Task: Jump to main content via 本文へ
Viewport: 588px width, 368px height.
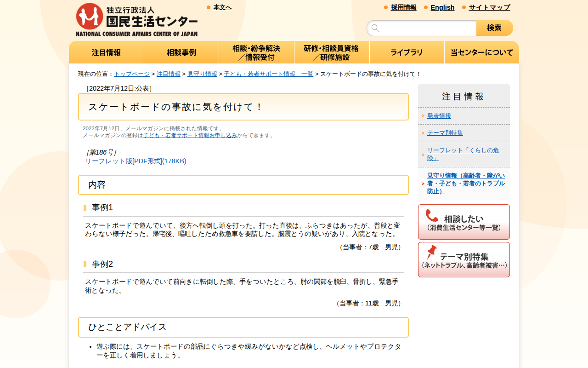Action: 222,7
